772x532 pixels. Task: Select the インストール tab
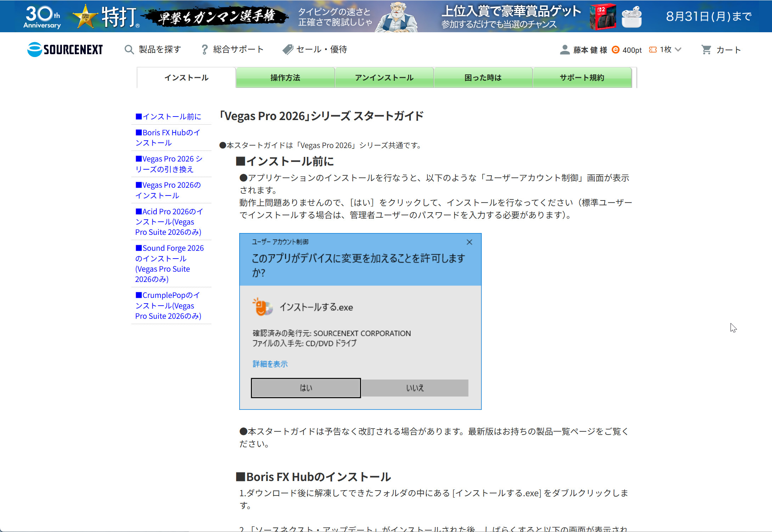186,78
